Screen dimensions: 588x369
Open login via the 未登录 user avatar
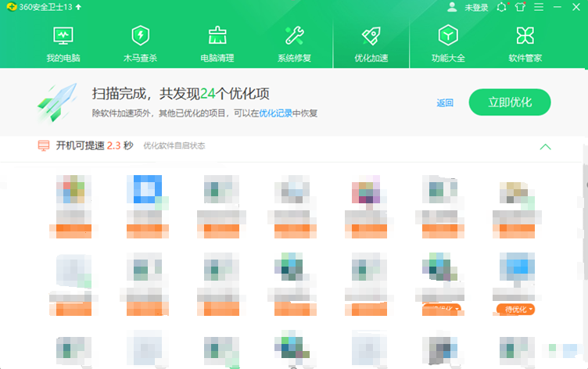(x=452, y=7)
